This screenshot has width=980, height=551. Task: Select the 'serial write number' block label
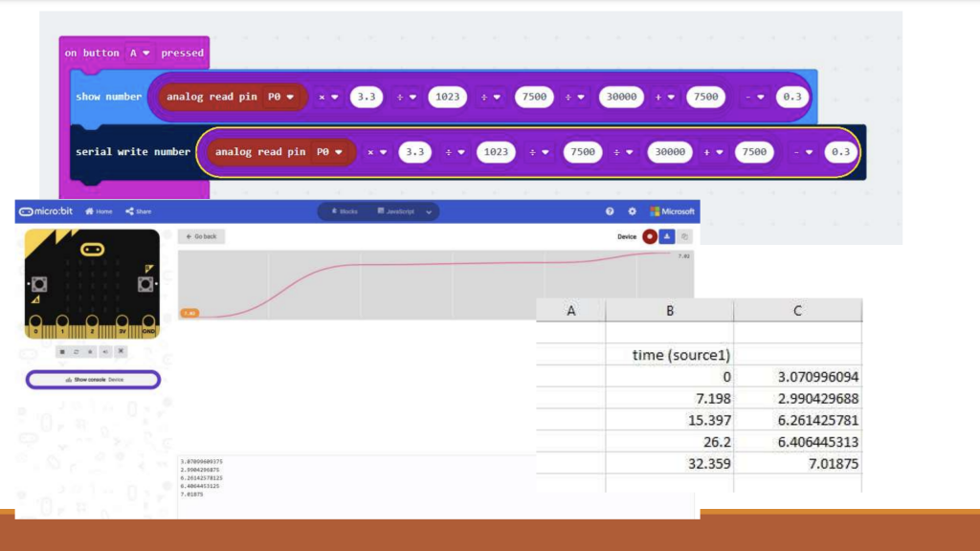click(133, 152)
